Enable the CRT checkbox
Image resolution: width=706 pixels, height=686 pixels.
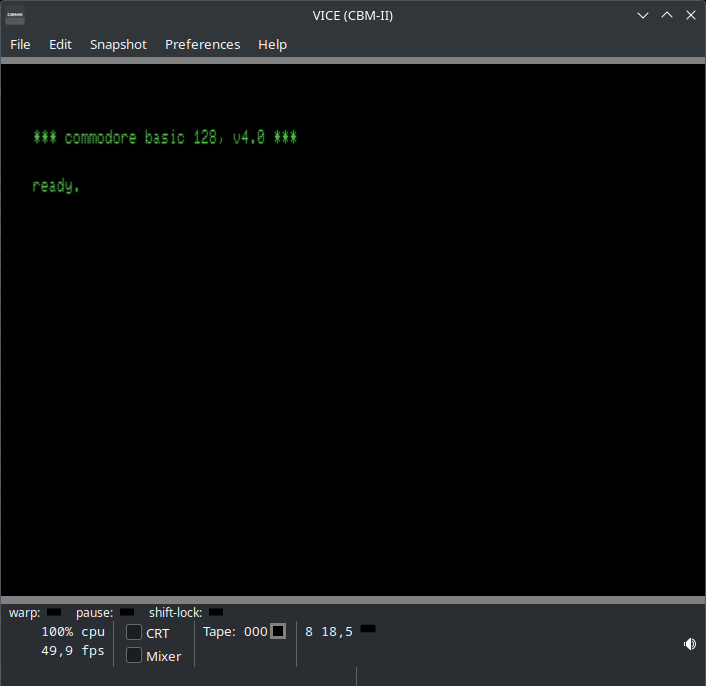(x=134, y=633)
